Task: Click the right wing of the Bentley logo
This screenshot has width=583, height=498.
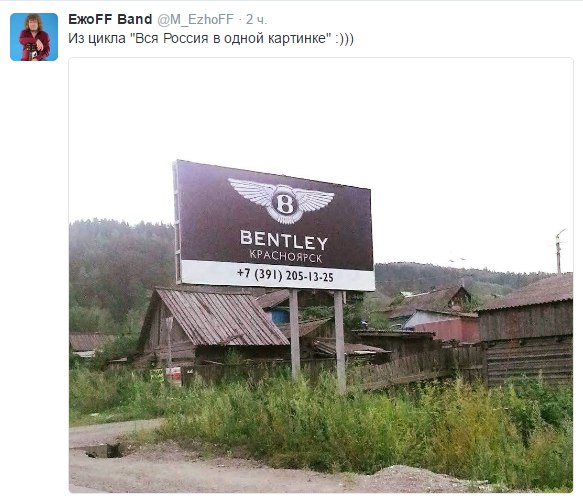Action: [315, 200]
